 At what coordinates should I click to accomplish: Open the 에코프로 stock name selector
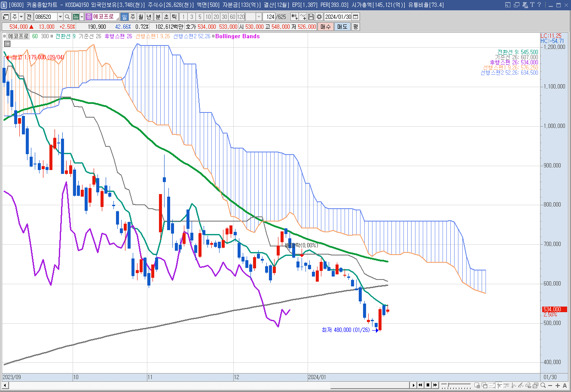pos(103,17)
